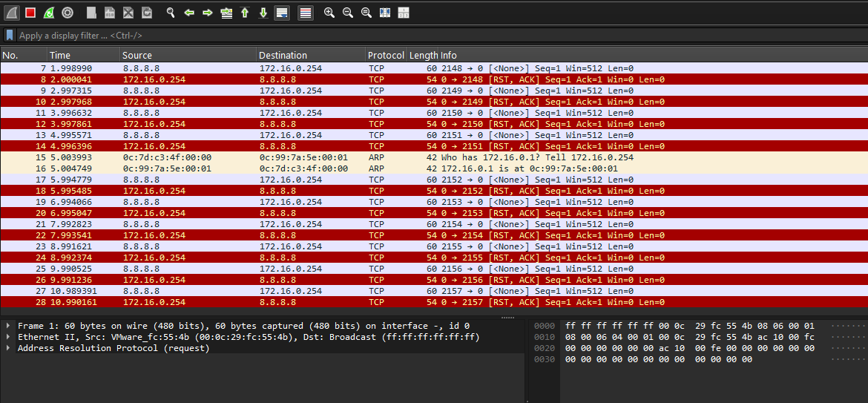Jump to the last packet arrow
868x403 pixels.
(263, 13)
